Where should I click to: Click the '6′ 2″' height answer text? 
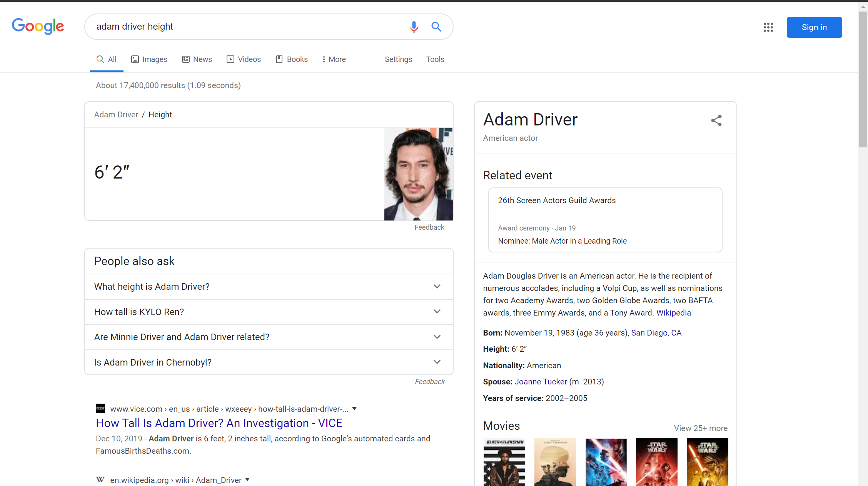tap(112, 172)
